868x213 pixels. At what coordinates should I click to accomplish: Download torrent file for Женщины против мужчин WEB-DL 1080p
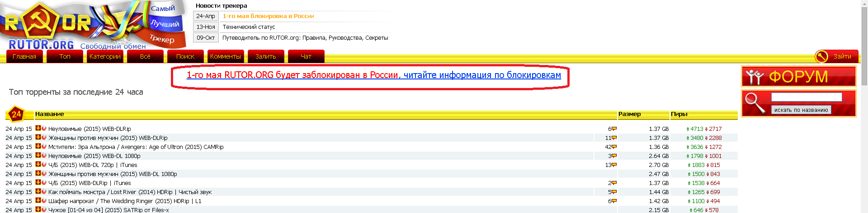[38, 173]
